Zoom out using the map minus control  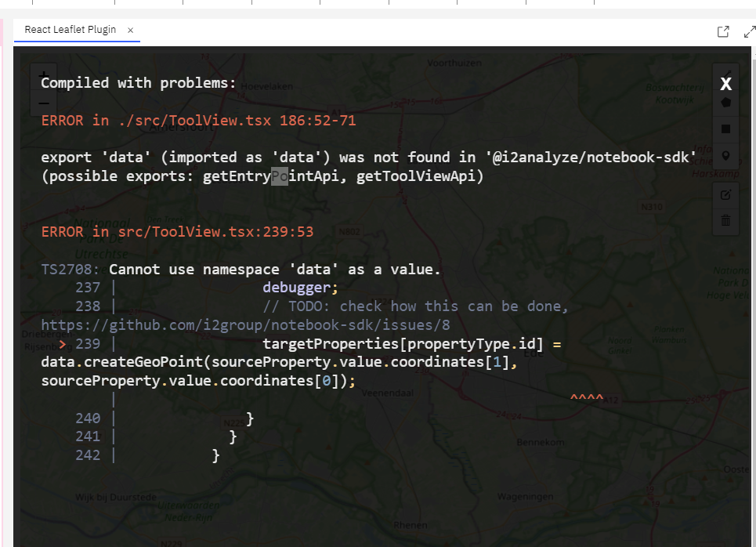tap(43, 103)
